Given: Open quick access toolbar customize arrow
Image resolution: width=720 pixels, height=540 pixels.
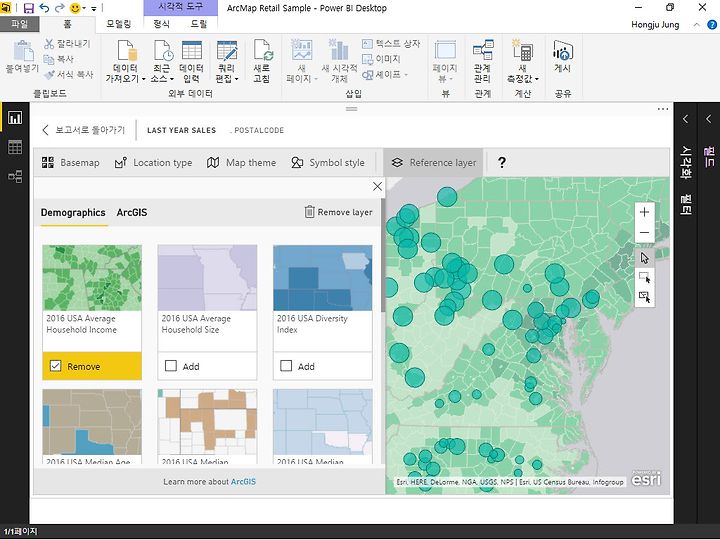Looking at the screenshot, I should tap(94, 8).
